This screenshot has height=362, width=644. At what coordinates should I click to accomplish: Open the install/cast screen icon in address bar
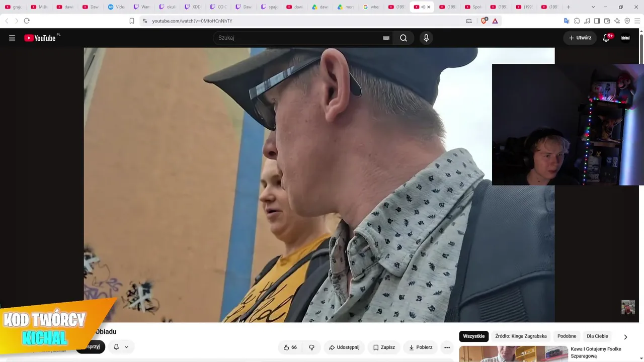[469, 21]
